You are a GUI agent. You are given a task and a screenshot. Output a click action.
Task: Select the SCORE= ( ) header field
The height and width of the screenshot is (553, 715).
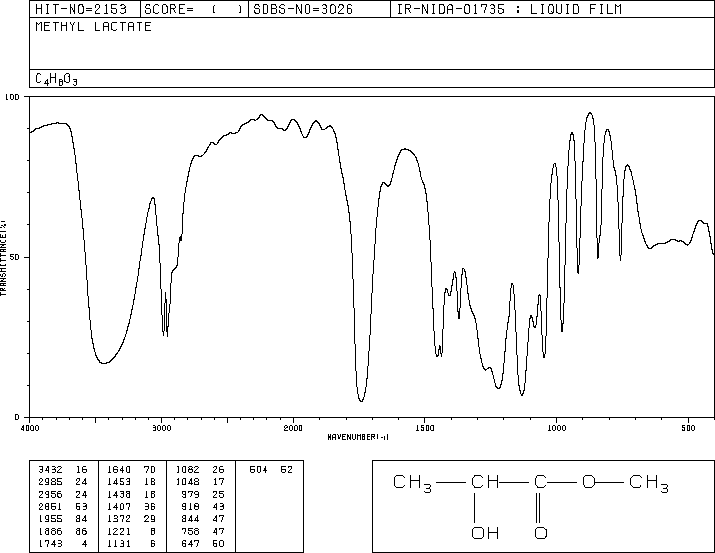click(x=194, y=9)
